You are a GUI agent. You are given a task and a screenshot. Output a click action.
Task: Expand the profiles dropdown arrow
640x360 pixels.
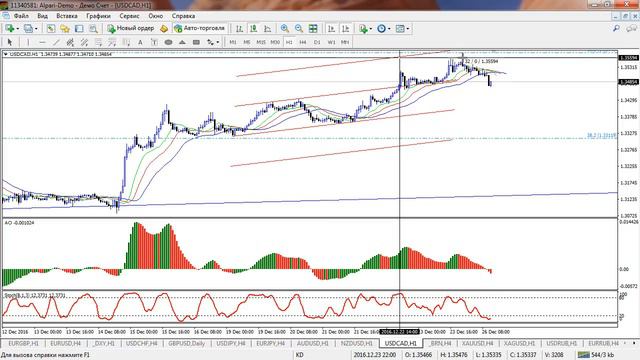pyautogui.click(x=36, y=29)
